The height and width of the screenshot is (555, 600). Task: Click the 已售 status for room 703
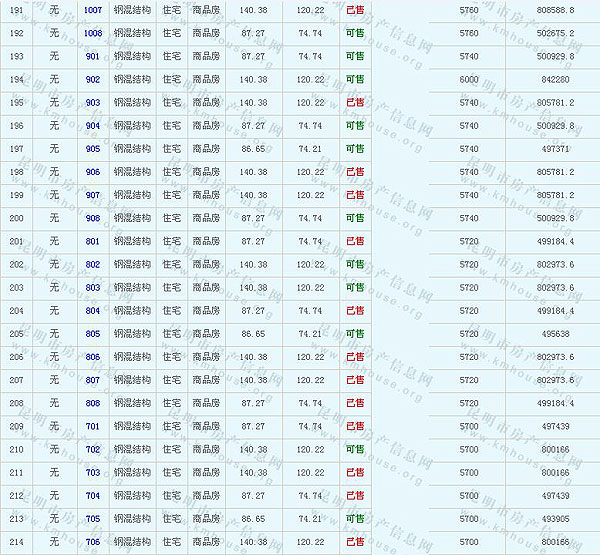(355, 473)
